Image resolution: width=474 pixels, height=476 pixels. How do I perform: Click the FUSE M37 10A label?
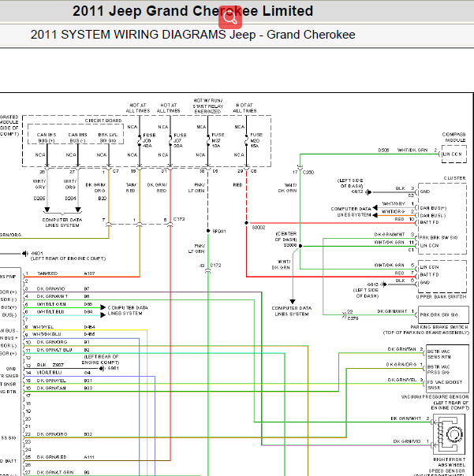point(218,140)
